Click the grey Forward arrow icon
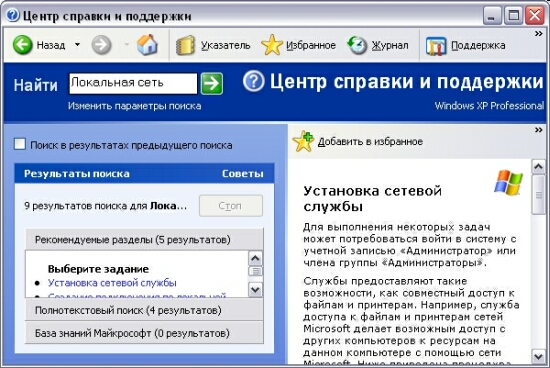The image size is (550, 368). click(101, 45)
